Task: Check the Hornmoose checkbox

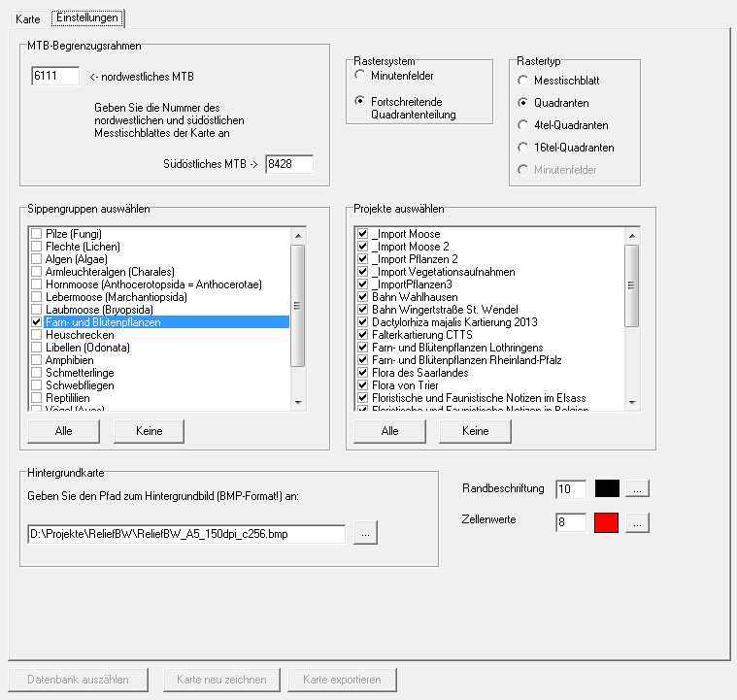Action: (36, 284)
